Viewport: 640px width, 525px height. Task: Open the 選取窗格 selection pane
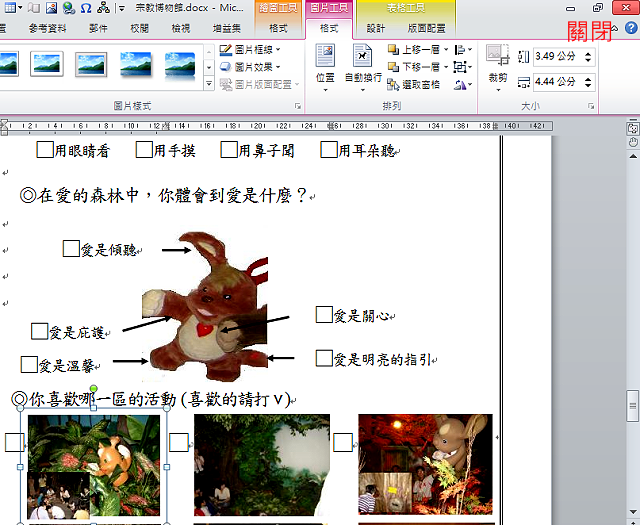pos(414,85)
